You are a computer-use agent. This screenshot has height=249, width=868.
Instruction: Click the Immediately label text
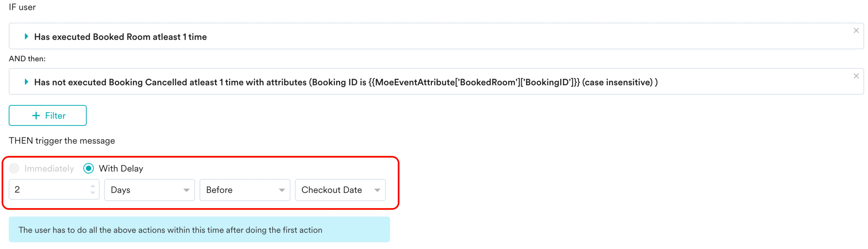click(x=49, y=169)
